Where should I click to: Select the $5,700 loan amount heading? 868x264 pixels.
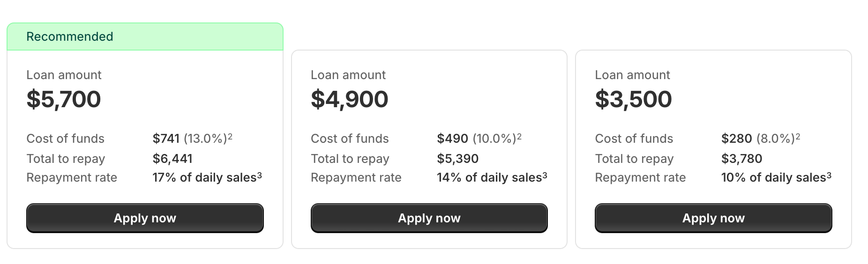pyautogui.click(x=64, y=99)
